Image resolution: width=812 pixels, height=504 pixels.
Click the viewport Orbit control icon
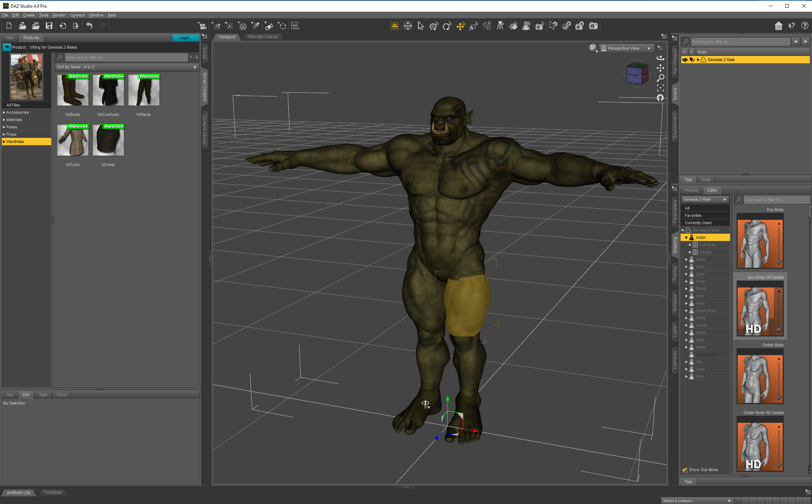pyautogui.click(x=660, y=58)
